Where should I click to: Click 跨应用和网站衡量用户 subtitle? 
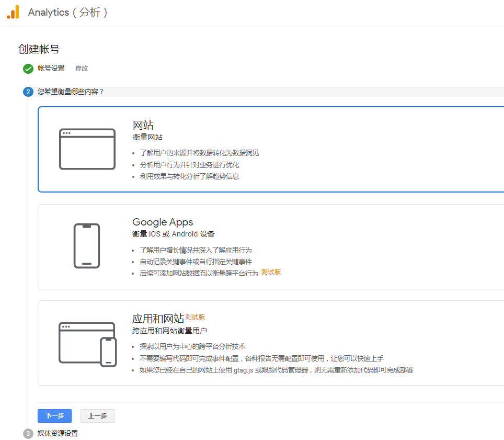[169, 331]
